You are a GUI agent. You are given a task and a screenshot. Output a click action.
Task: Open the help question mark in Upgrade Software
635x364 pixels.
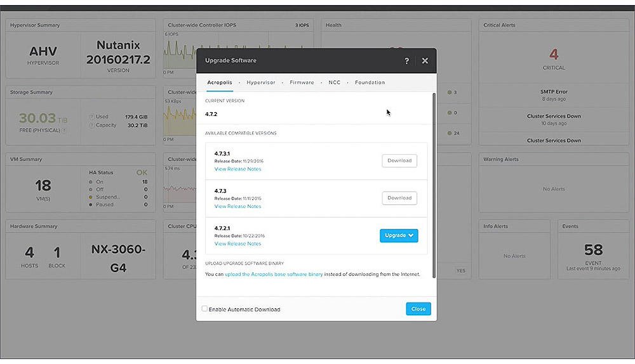[406, 61]
